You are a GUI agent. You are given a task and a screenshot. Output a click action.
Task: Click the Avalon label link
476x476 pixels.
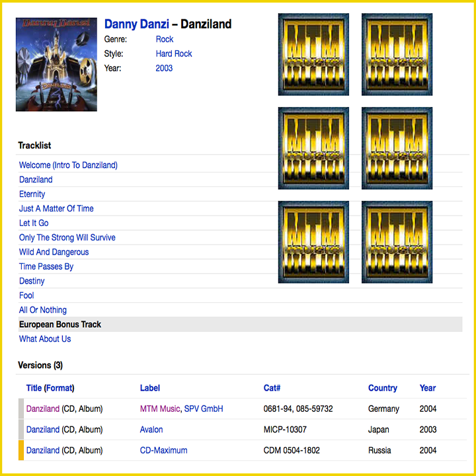(151, 430)
